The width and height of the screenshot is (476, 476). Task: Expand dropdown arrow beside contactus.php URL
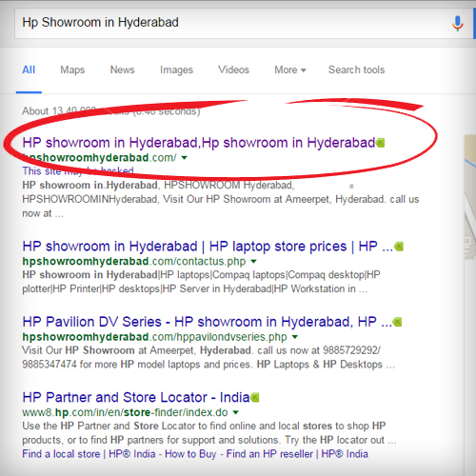(253, 262)
